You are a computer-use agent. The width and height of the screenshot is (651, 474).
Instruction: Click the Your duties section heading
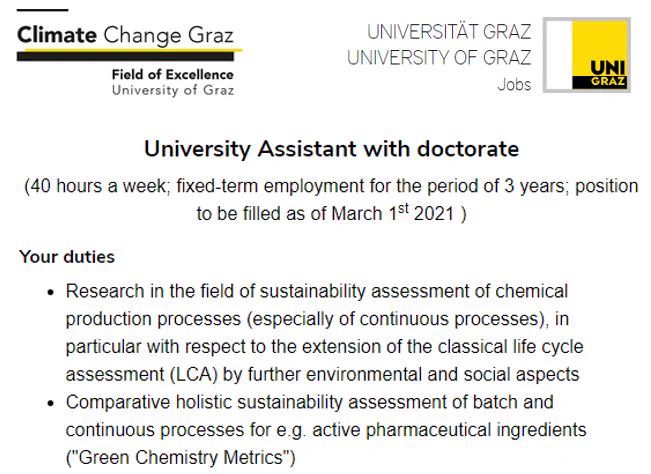coord(67,257)
